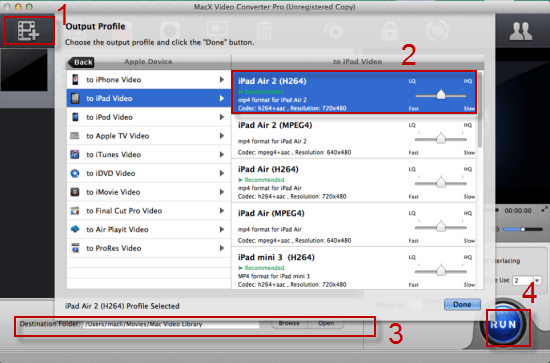
Task: Select the iPad Air 2 (MPEG4) profile
Action: click(x=354, y=139)
